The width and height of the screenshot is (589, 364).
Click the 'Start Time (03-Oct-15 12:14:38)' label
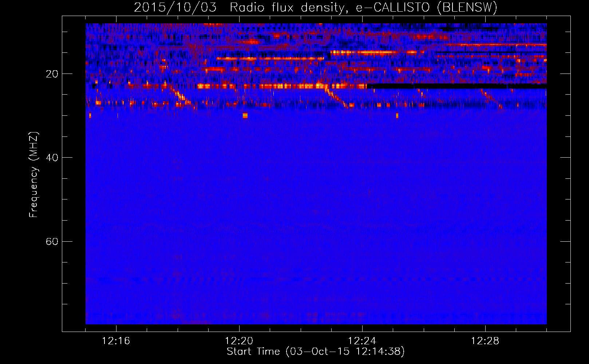[316, 352]
